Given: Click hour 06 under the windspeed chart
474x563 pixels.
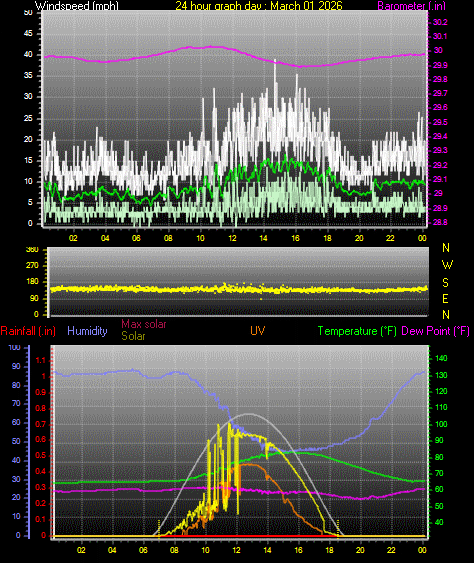Looking at the screenshot, I should (136, 238).
